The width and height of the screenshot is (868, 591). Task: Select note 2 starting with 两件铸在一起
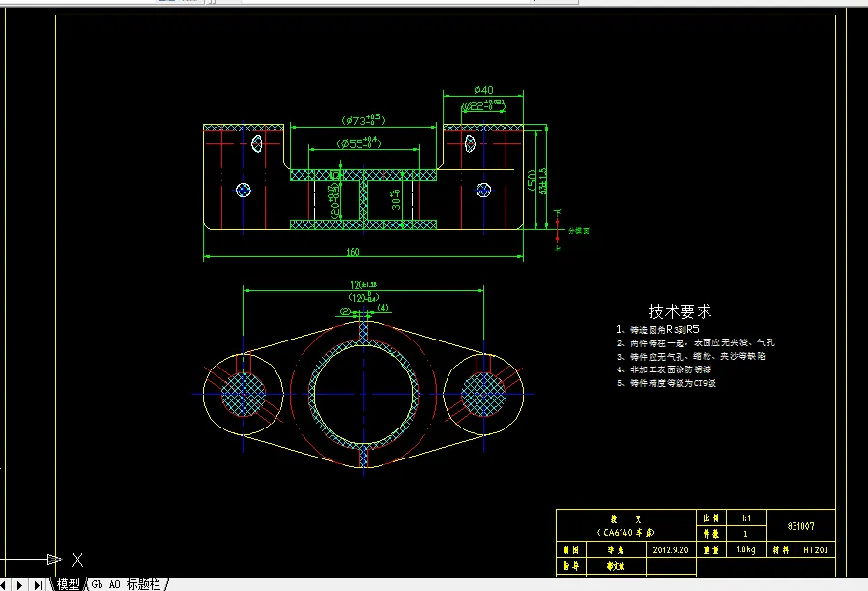coord(696,342)
